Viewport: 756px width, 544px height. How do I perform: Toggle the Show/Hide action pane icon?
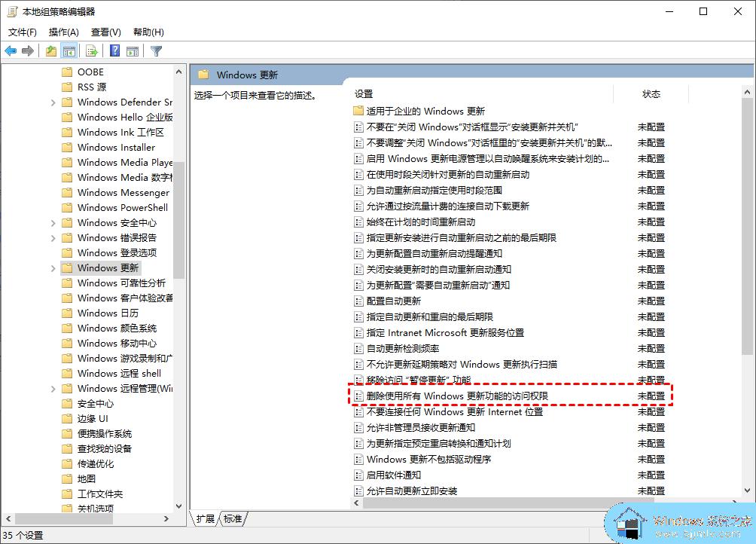point(133,50)
